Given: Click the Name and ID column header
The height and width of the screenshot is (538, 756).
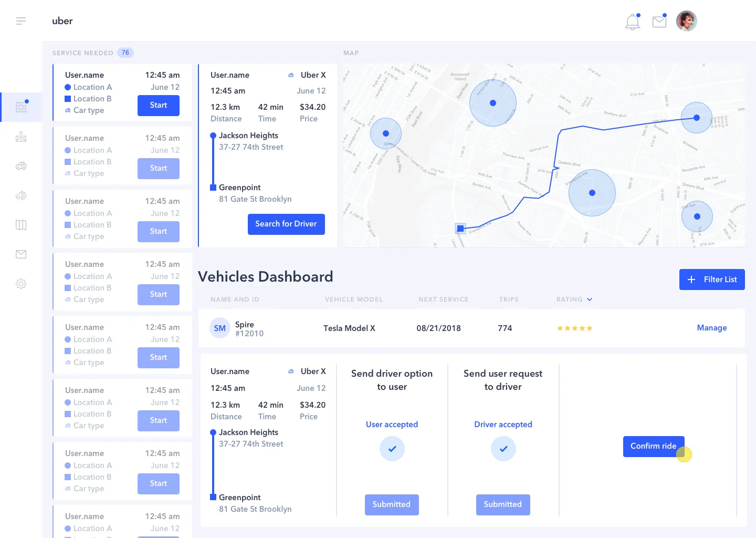Looking at the screenshot, I should (235, 299).
